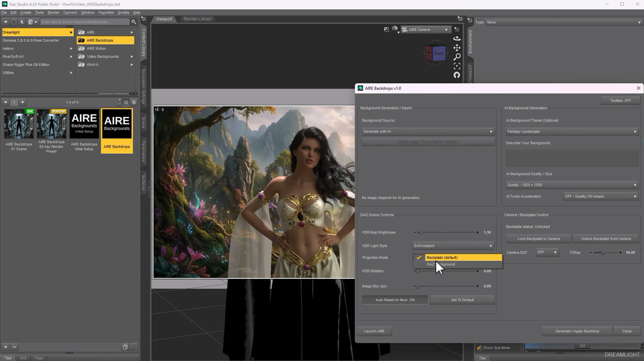Image resolution: width=644 pixels, height=361 pixels.
Task: Click the Launch AIRE button
Action: tap(374, 331)
